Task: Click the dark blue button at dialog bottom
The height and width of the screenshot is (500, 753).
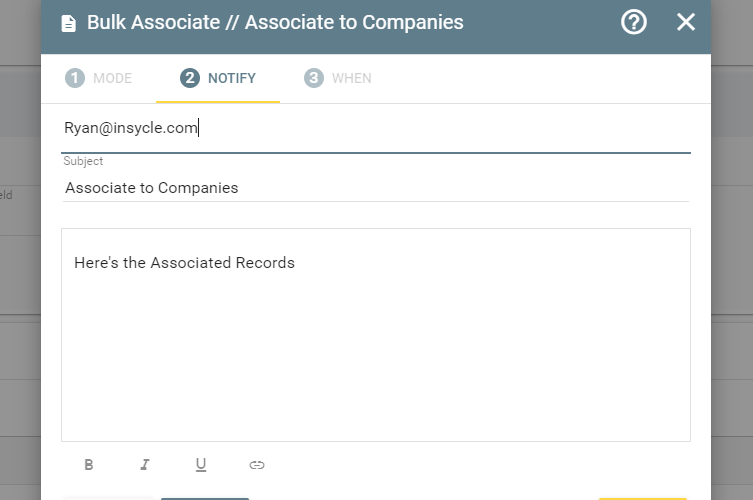Action: click(x=205, y=499)
